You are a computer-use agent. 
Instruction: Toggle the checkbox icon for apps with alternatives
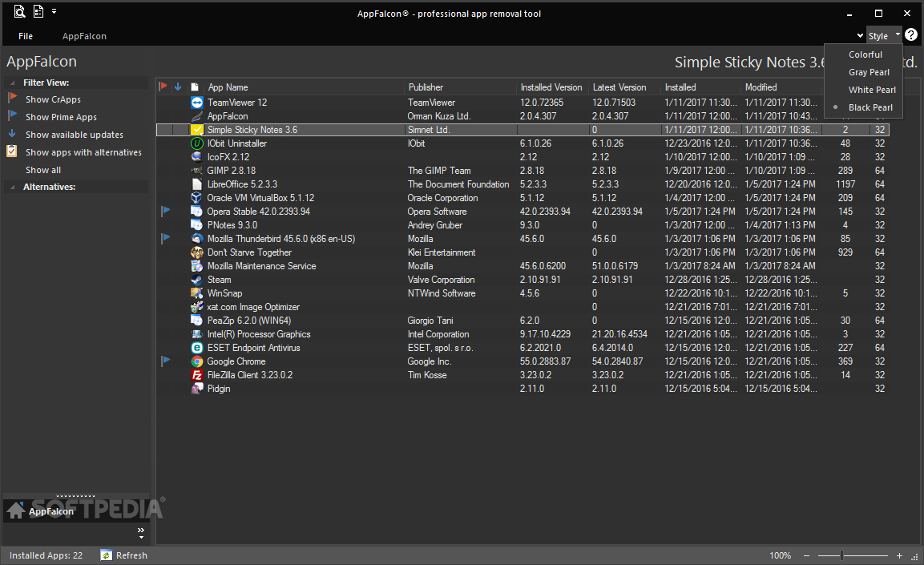pos(12,151)
